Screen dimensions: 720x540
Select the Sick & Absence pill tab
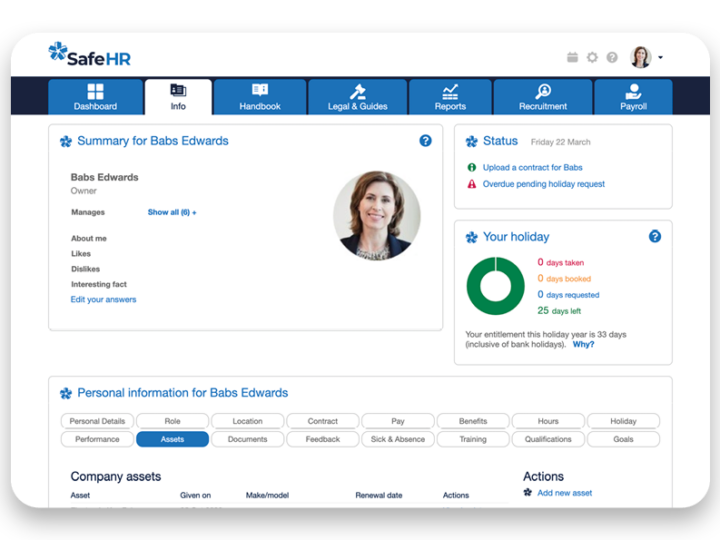pyautogui.click(x=398, y=439)
